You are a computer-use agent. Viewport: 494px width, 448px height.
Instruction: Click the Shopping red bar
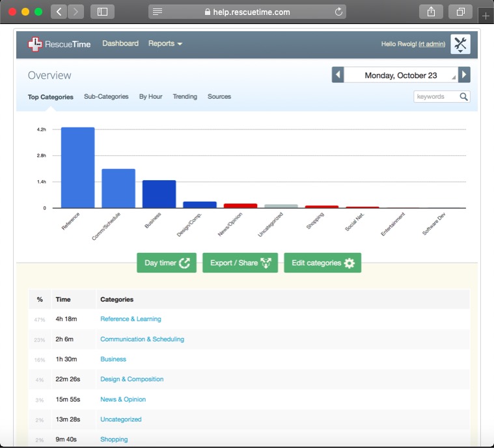[322, 207]
